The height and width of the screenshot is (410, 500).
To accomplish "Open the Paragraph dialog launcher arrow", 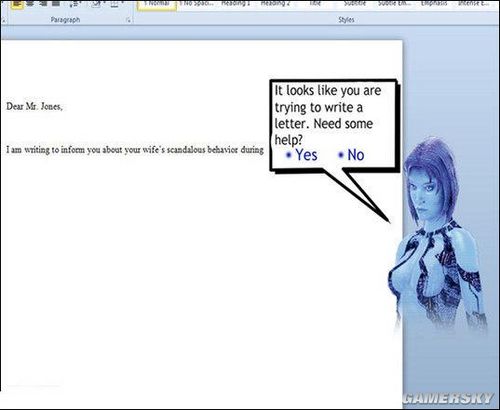I will point(128,21).
